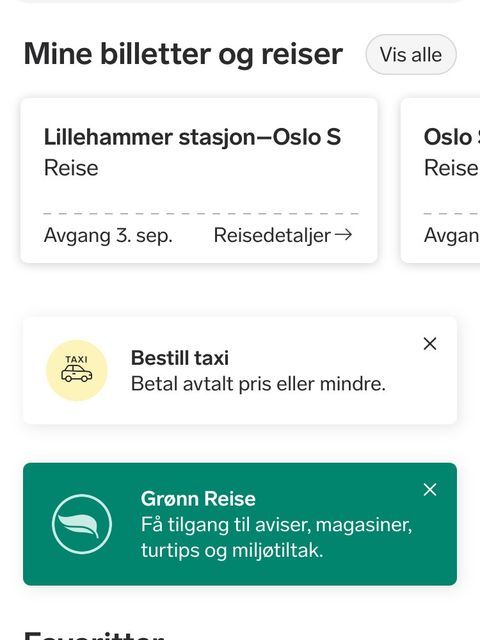Tap the Avgang text on the second card

(x=452, y=236)
